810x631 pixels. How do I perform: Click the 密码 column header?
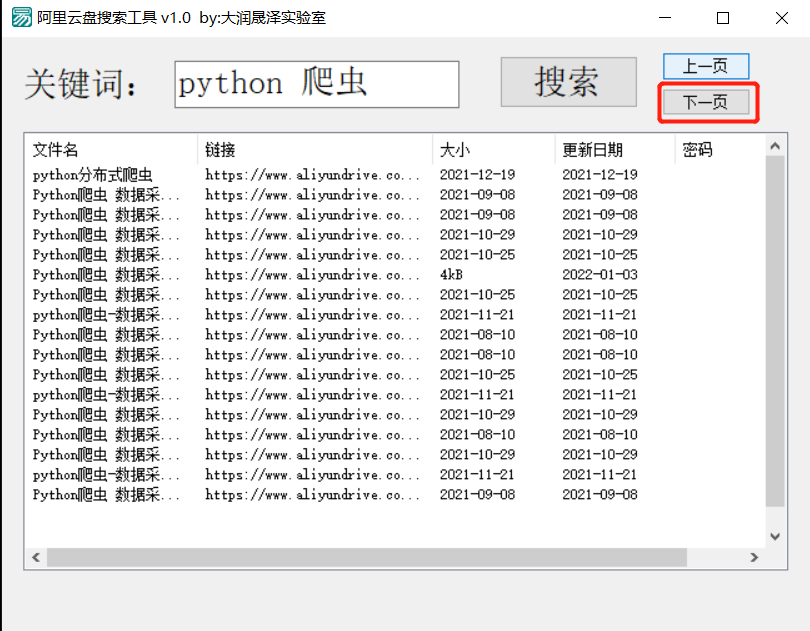(720, 150)
